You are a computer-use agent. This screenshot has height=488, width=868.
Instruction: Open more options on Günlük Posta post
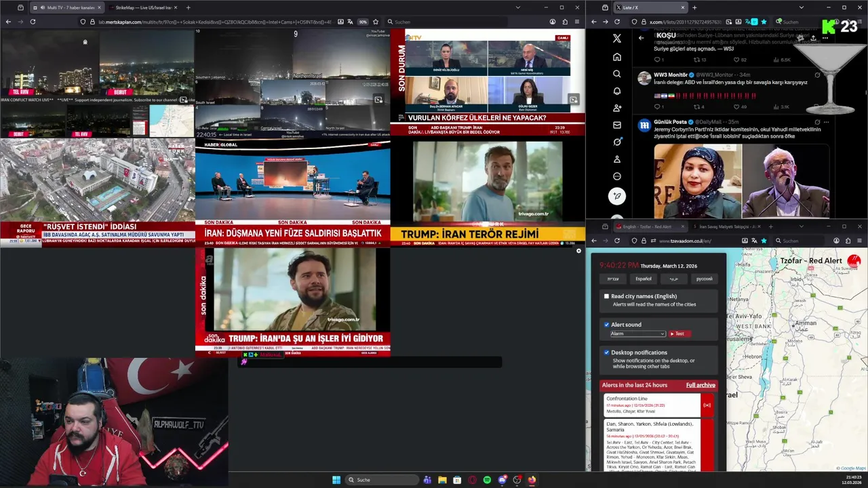pyautogui.click(x=826, y=122)
